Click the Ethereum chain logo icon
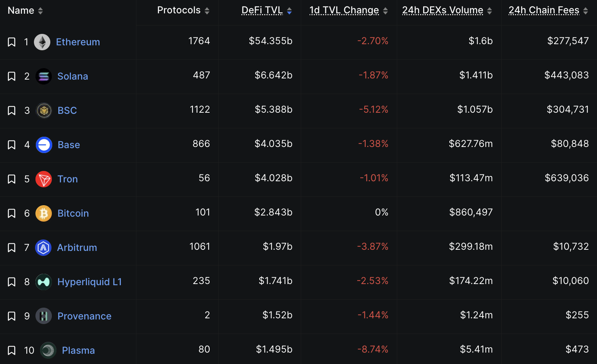597x364 pixels. (x=42, y=42)
